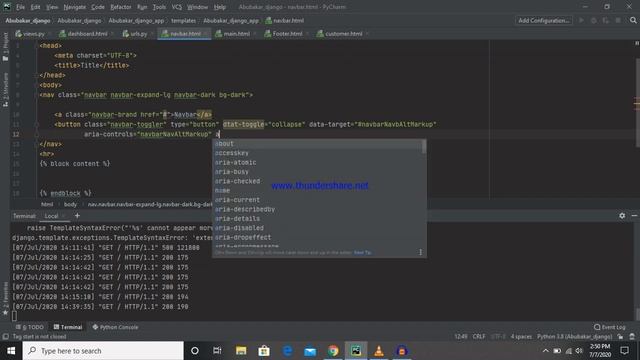Click templates breadcrumb in navigation bar
This screenshot has width=640, height=360.
(x=183, y=20)
